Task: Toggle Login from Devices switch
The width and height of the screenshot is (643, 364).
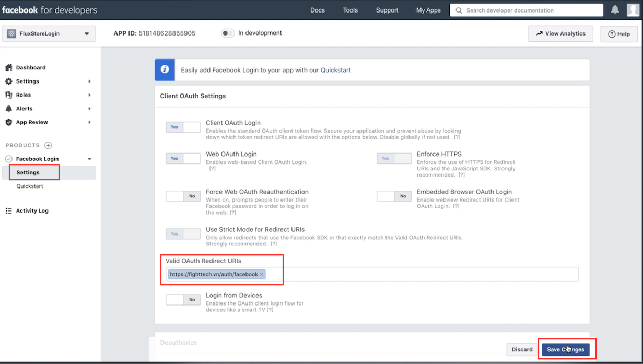Action: 183,299
